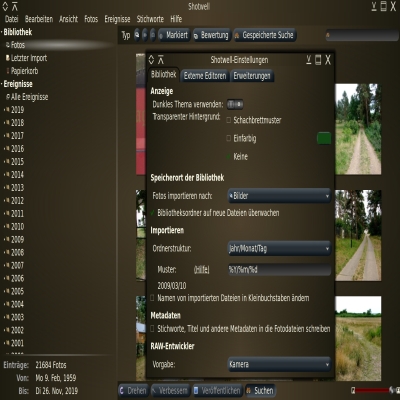This screenshot has width=400, height=400.
Task: Select the 2005 event year in sidebar
Action: [17, 292]
